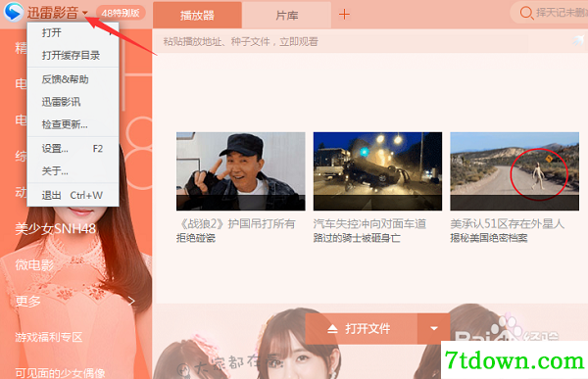Open sidebar item 可见面的少女偶像
Image resolution: width=588 pixels, height=379 pixels.
60,373
